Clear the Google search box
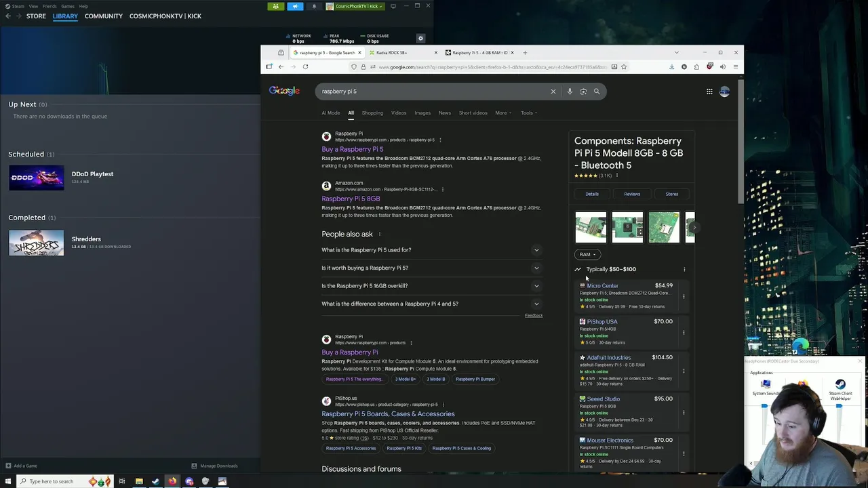The image size is (868, 488). 553,91
